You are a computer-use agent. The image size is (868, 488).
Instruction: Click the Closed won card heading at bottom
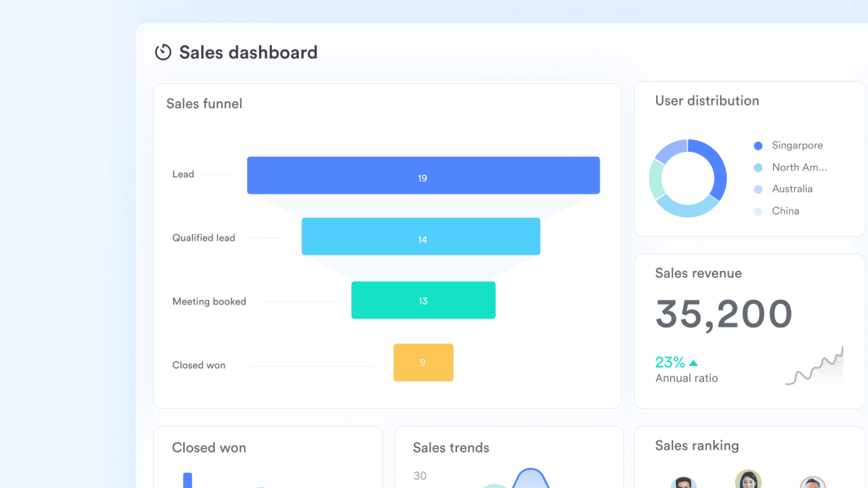[209, 448]
